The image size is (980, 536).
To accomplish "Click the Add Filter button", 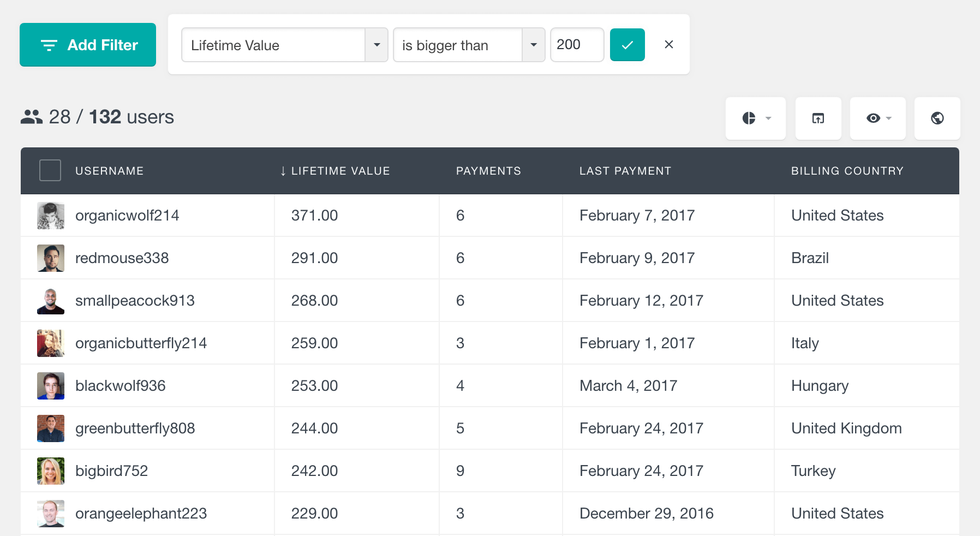I will pyautogui.click(x=88, y=45).
